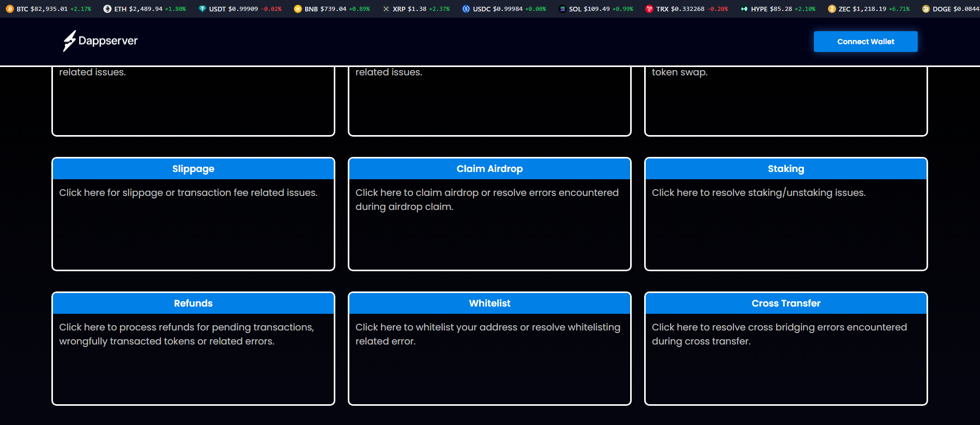The image size is (980, 425).
Task: Click the TRX change -0.20%
Action: click(x=718, y=9)
